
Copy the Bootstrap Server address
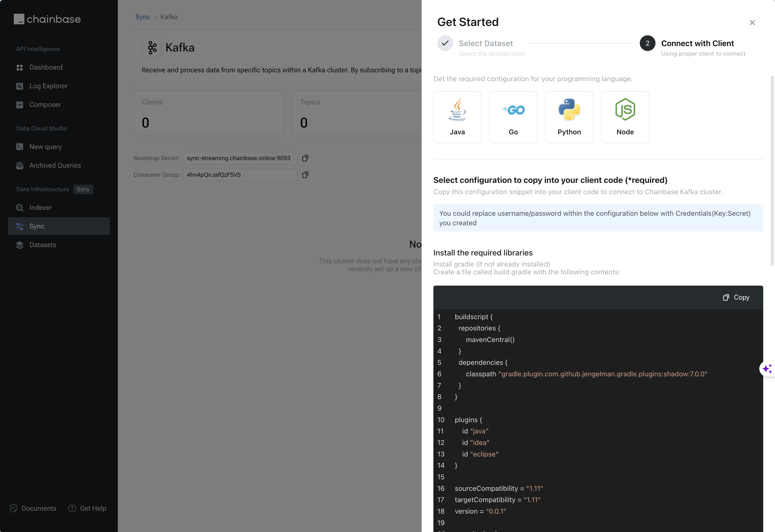tap(305, 158)
